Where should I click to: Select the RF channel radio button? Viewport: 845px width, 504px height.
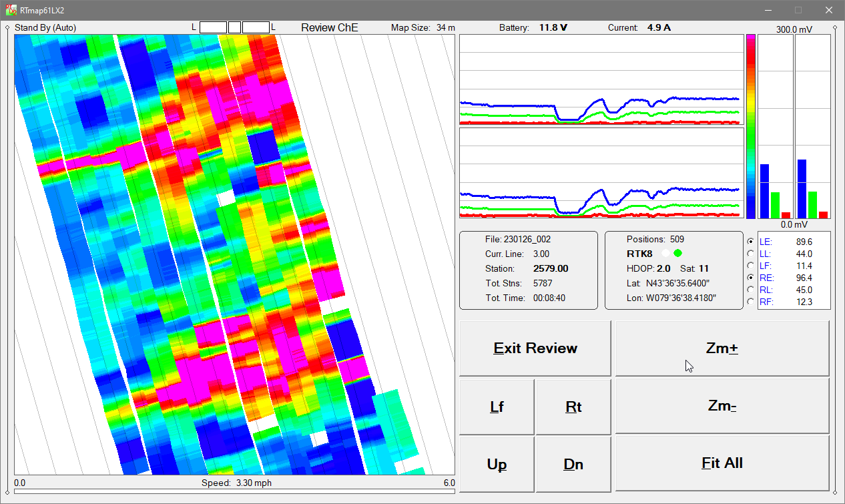click(751, 302)
